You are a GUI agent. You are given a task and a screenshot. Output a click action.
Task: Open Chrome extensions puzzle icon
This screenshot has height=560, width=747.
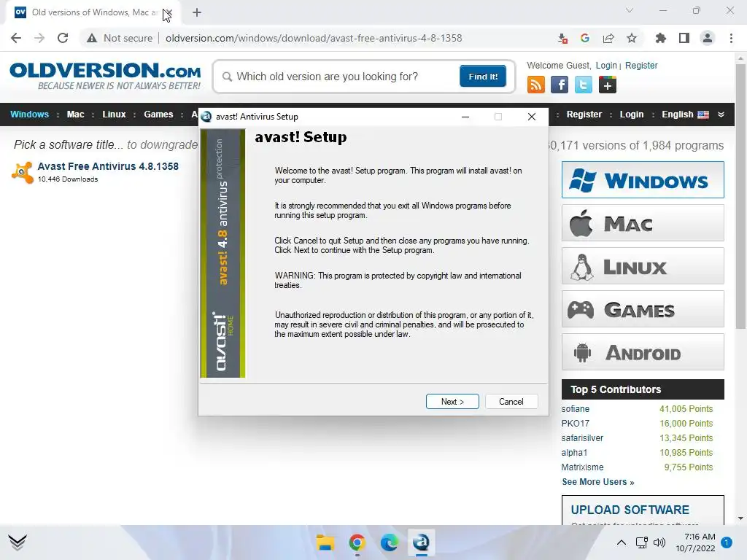pyautogui.click(x=661, y=38)
